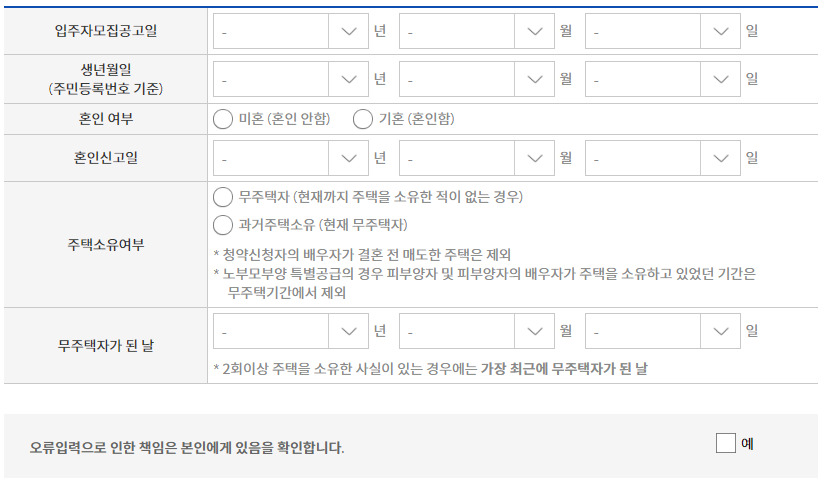
Task: Open the 입주자모집공고일 month dropdown
Action: click(476, 31)
